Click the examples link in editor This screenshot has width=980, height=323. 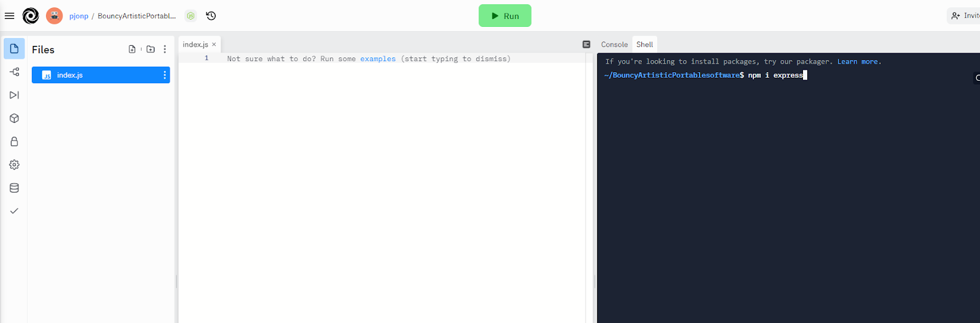[377, 59]
